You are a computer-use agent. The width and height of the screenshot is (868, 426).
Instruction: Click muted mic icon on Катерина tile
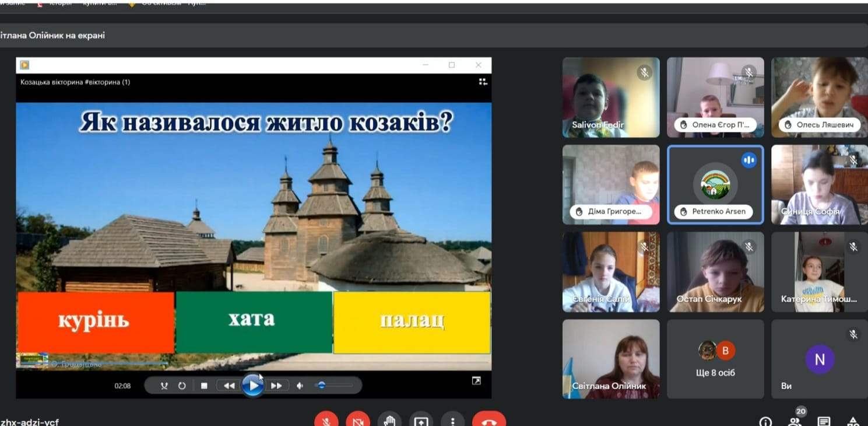pos(853,247)
